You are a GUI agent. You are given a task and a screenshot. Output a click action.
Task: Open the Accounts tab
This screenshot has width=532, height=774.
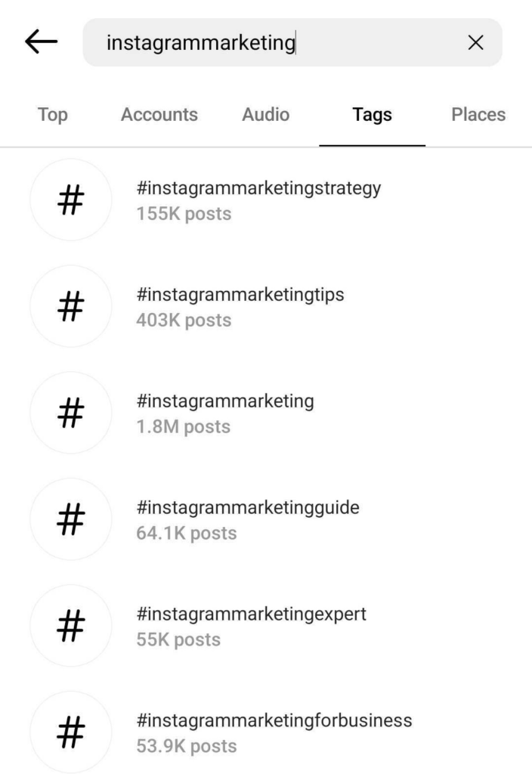point(159,114)
